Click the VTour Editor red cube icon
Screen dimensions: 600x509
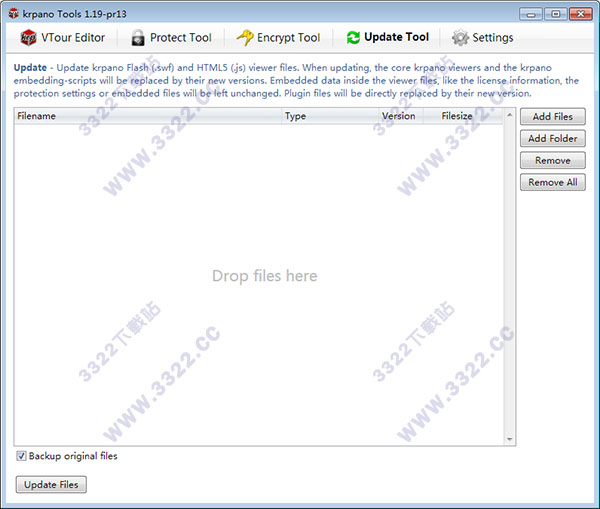(x=28, y=38)
